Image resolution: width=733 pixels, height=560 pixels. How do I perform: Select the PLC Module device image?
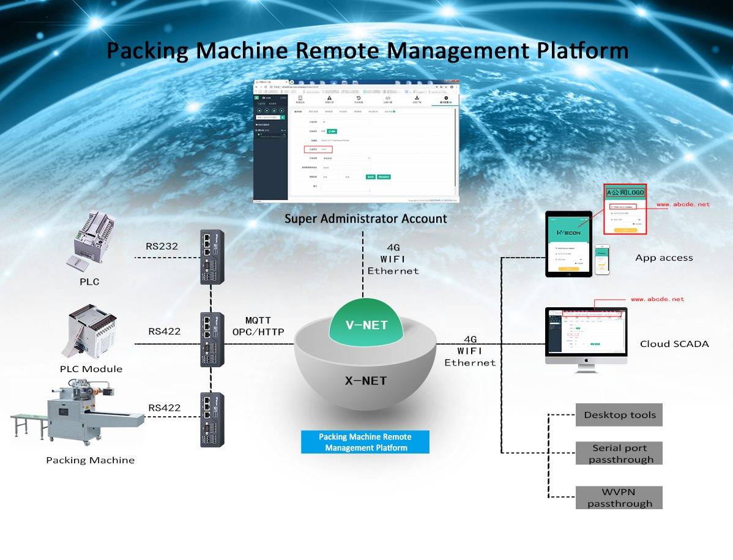point(91,332)
